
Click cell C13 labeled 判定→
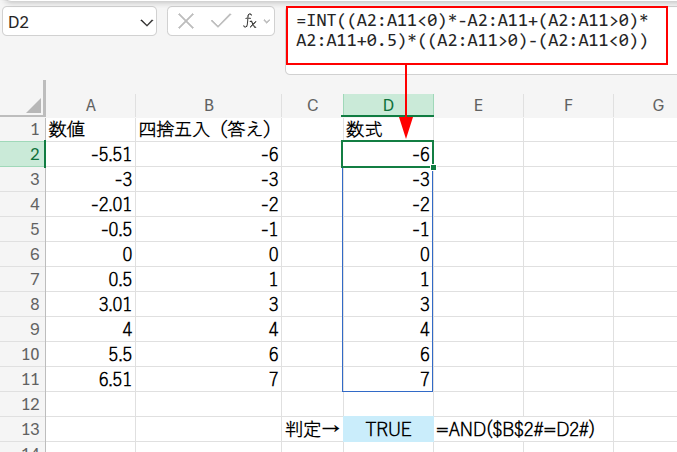coord(312,429)
